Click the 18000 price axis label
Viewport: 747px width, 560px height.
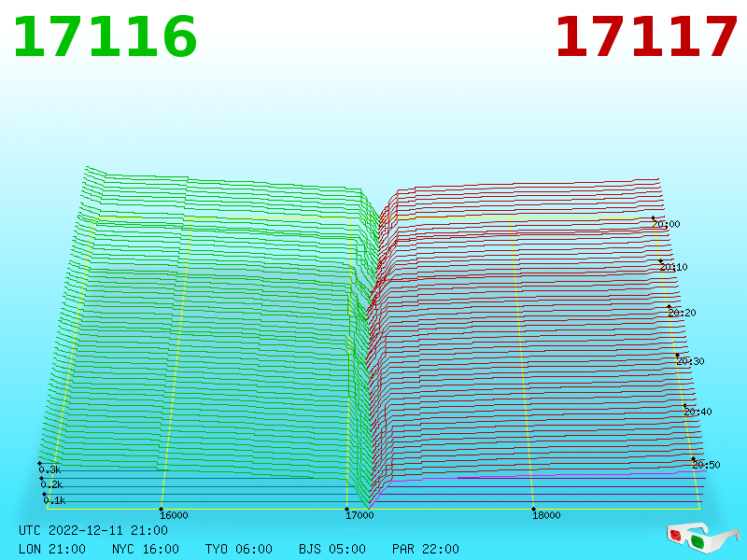(x=546, y=515)
